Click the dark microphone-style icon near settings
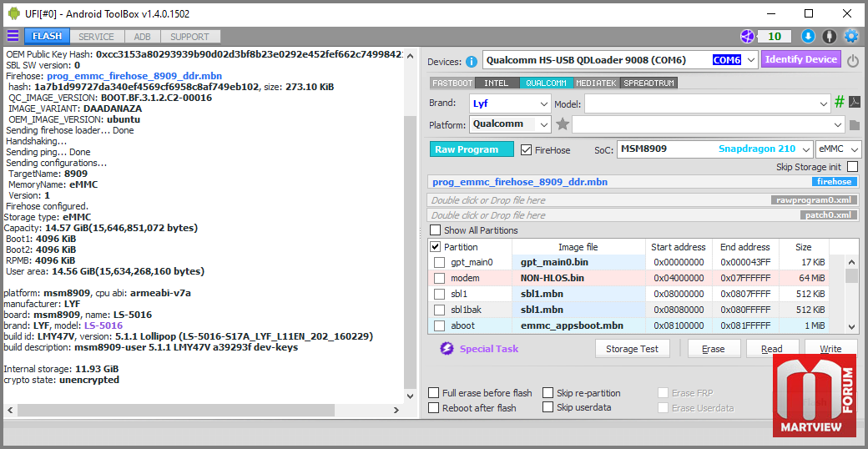Viewport: 868px width, 449px height. [x=829, y=37]
